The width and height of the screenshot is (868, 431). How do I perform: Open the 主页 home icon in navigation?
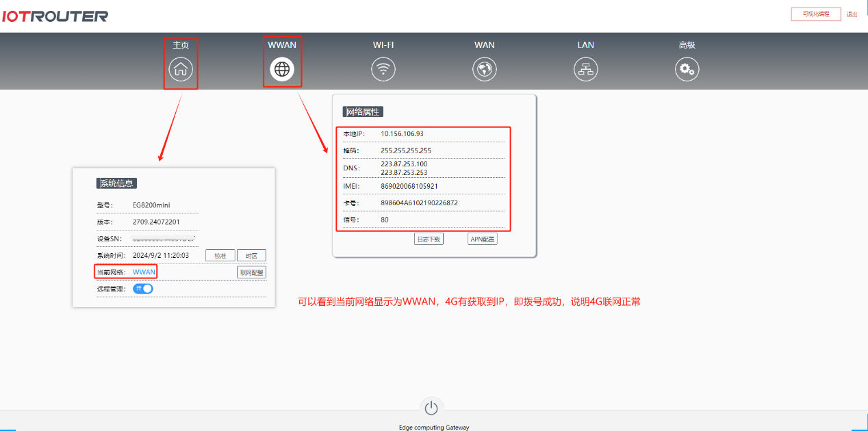[180, 68]
